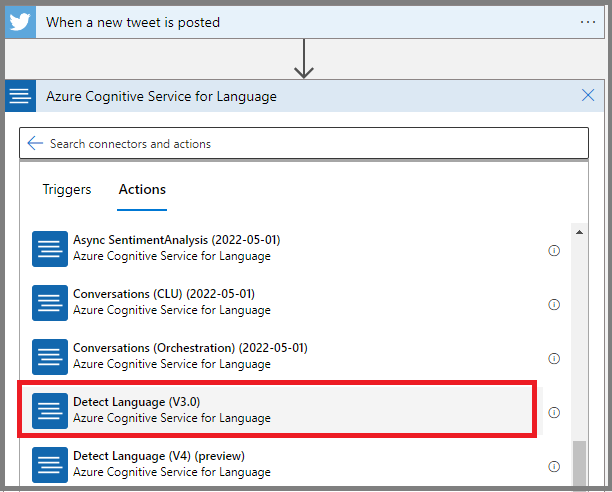Click the Twitter bird icon on trigger card
Screen dimensions: 612x492
tap(20, 22)
